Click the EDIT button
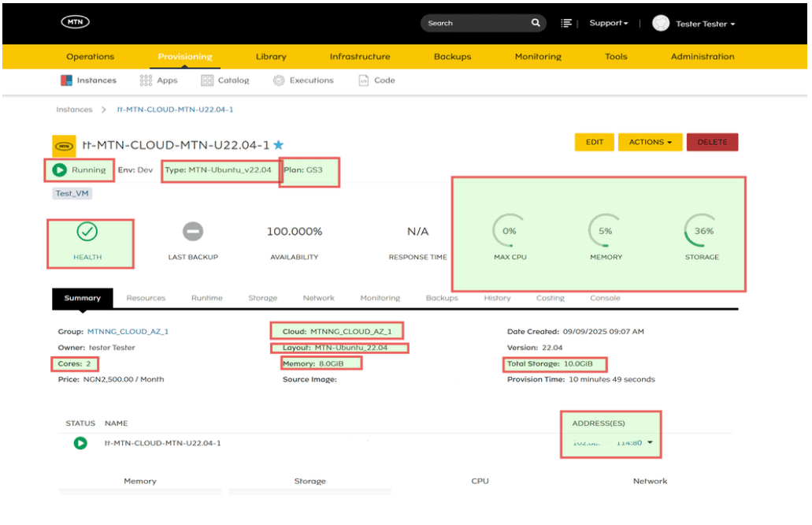812x525 pixels. click(595, 142)
